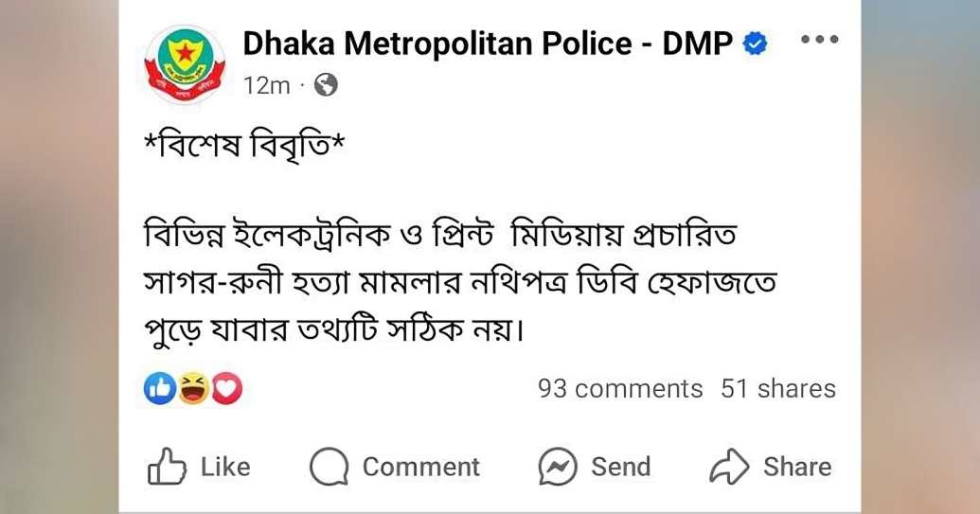980x514 pixels.
Task: Click the post heading "বিশেষ বিবৃতি"
Action: click(242, 149)
